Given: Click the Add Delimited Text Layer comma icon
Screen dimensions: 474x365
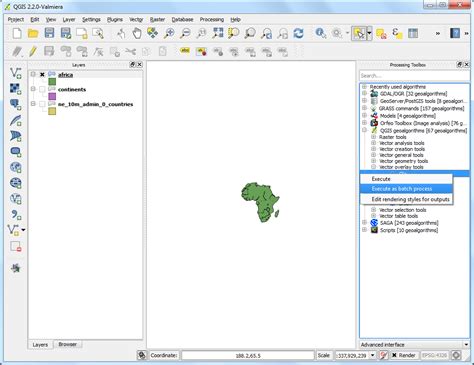Looking at the screenshot, I should coord(16,214).
